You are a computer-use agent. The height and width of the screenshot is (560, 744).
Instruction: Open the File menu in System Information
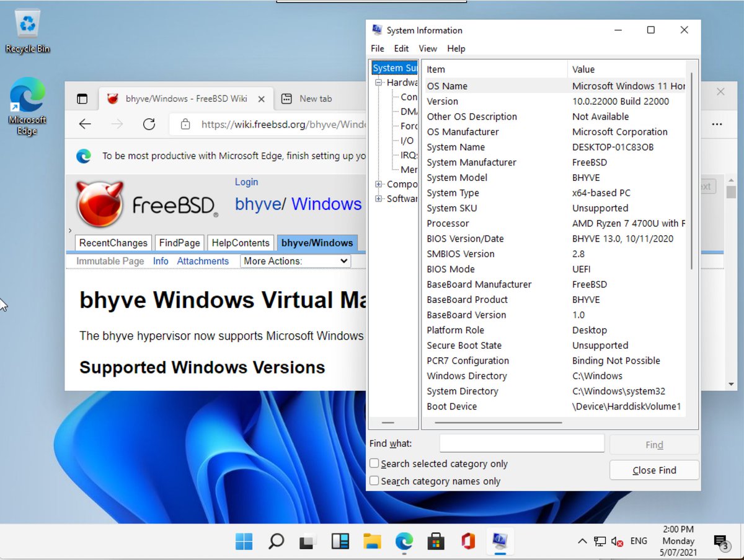(x=378, y=48)
